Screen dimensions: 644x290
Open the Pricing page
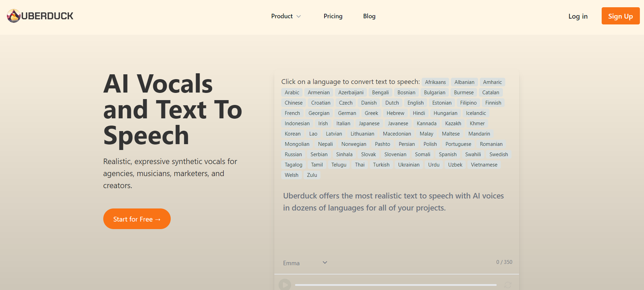coord(333,16)
